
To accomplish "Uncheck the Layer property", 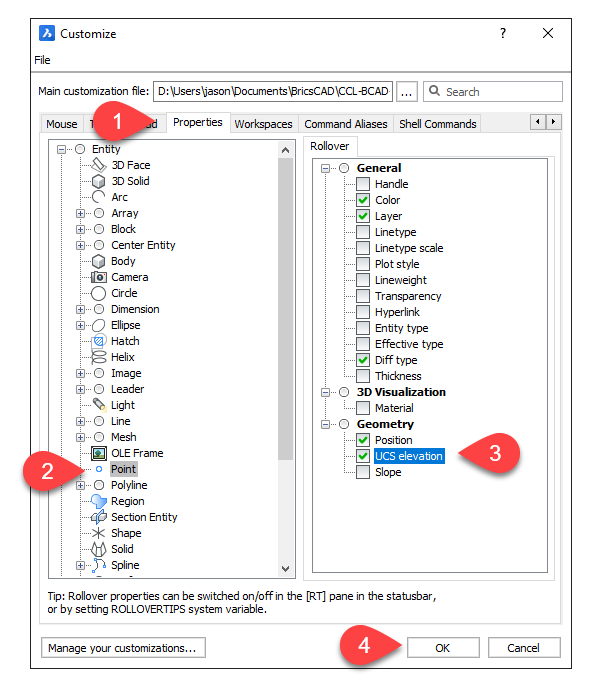I will (363, 216).
